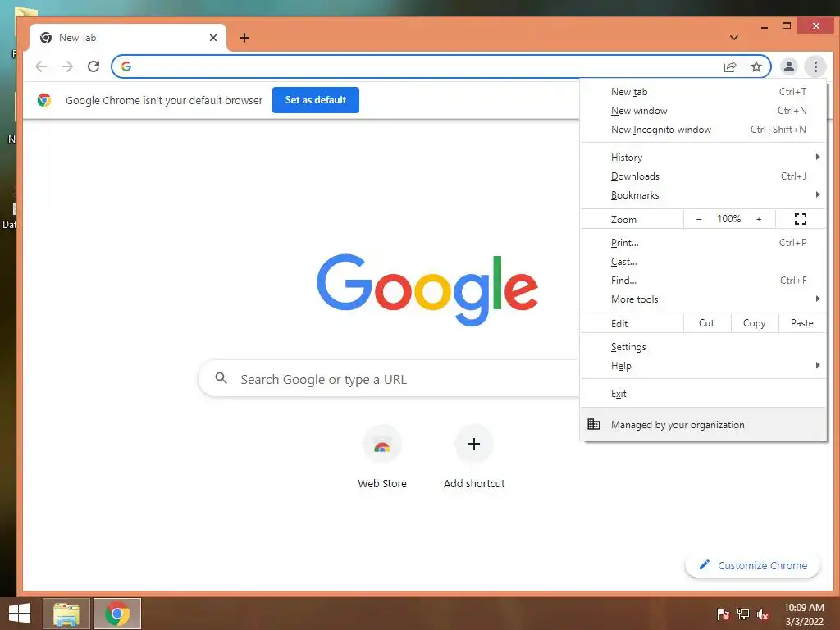Toggle fullscreen from the Zoom row

[801, 218]
